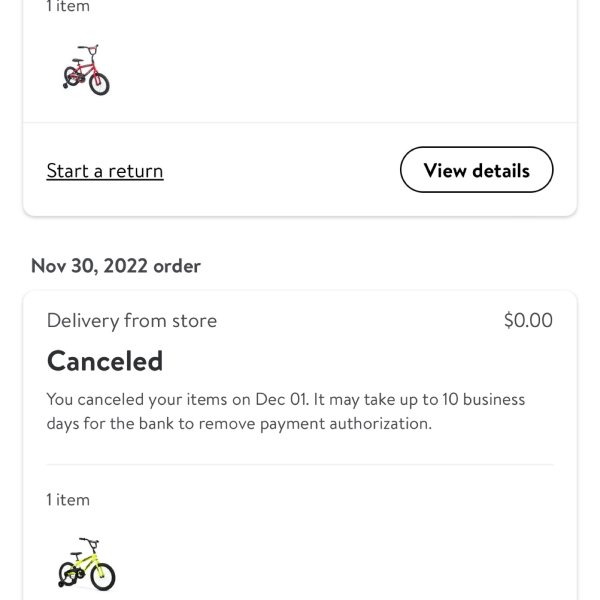Click the cancellation message paragraph
The height and width of the screenshot is (600, 600).
tap(285, 411)
